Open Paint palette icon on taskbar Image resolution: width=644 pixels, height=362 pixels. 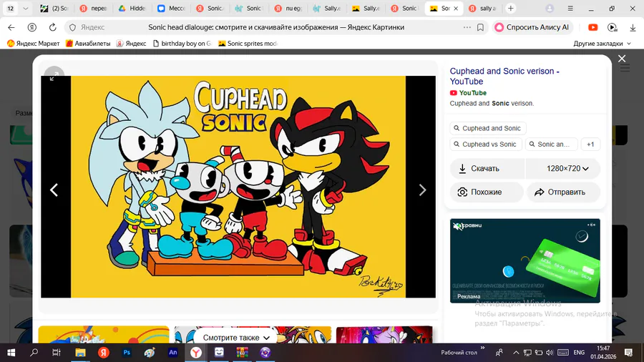150,353
